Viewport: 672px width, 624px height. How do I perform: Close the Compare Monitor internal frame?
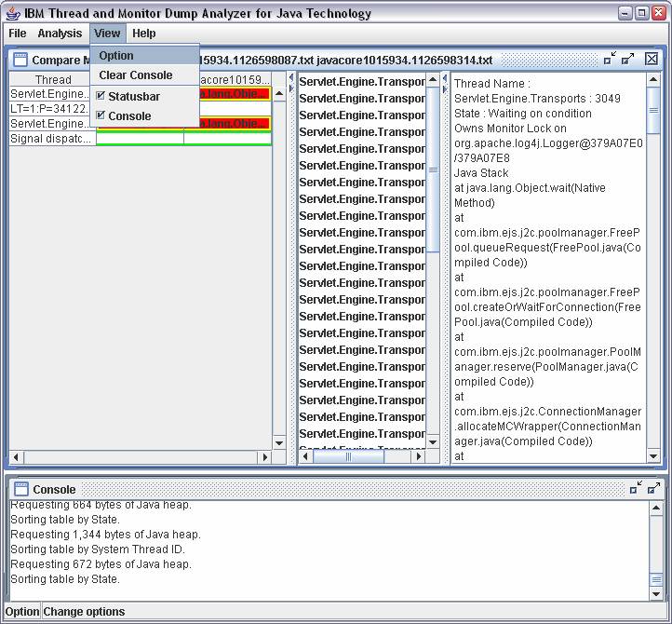651,59
